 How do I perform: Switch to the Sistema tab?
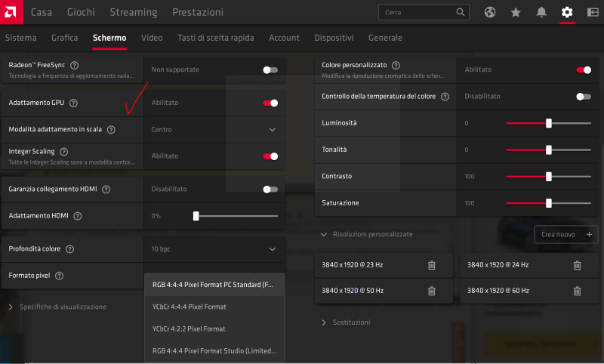tap(21, 38)
